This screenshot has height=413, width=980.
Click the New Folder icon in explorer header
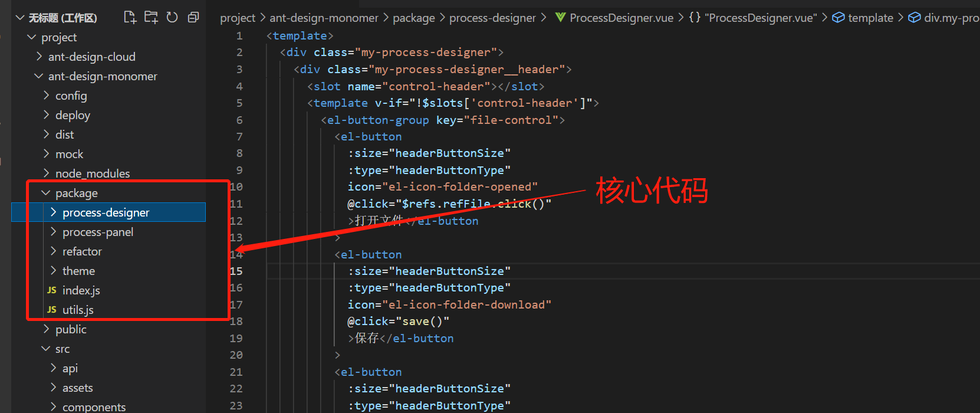click(151, 17)
